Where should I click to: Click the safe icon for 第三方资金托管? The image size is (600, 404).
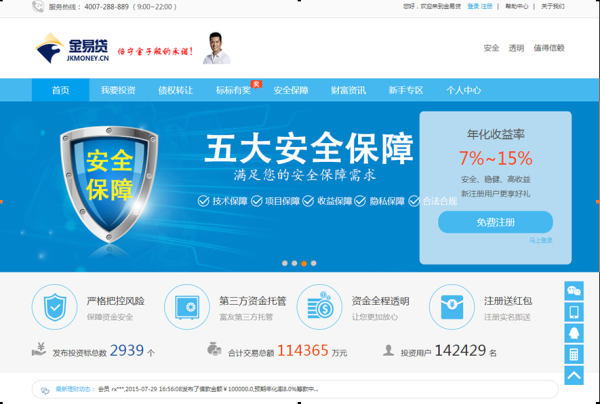pos(185,306)
